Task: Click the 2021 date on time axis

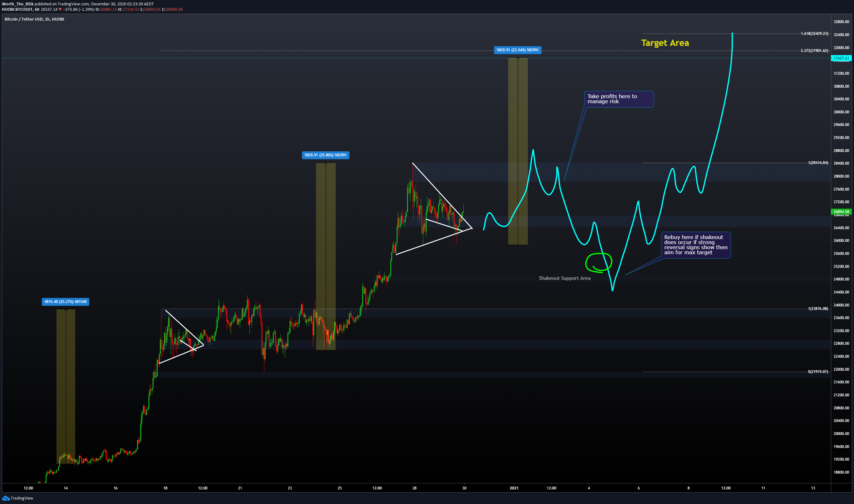Action: pos(514,488)
